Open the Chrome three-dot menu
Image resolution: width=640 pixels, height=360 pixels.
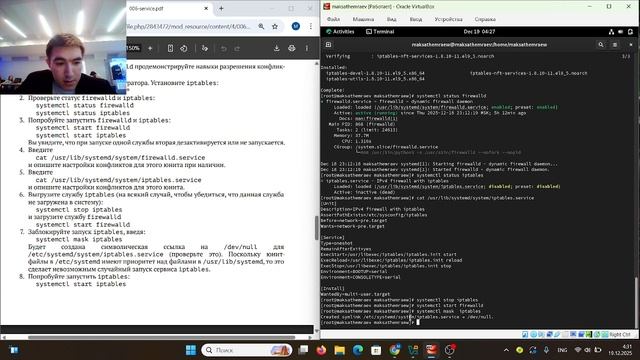click(x=311, y=26)
